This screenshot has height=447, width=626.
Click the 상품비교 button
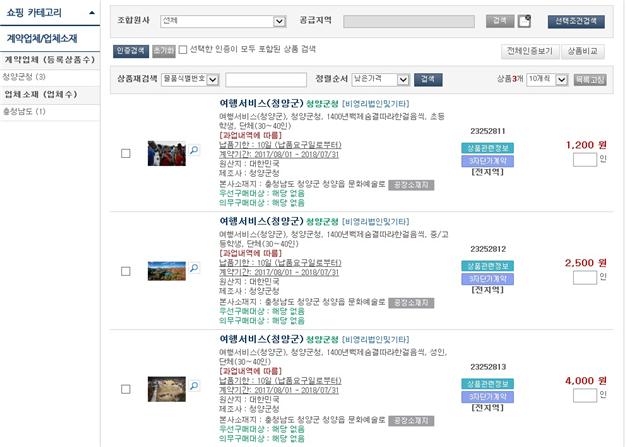582,51
